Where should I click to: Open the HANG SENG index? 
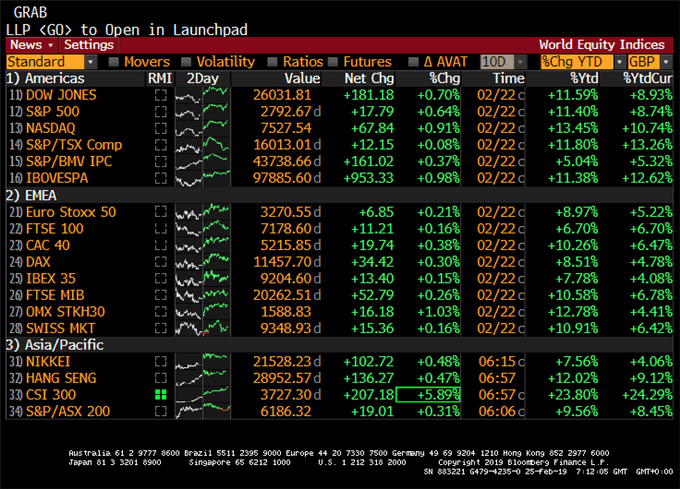click(x=61, y=378)
